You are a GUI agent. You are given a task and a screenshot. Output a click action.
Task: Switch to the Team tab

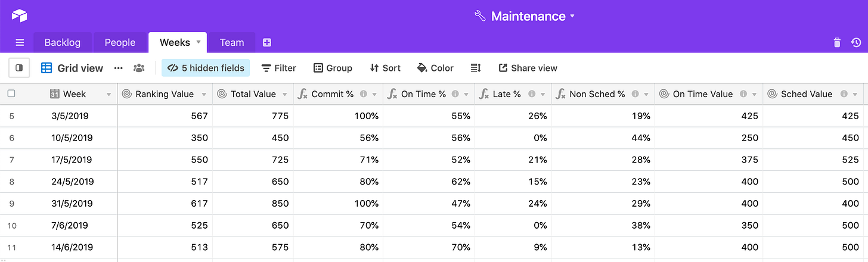(x=232, y=42)
